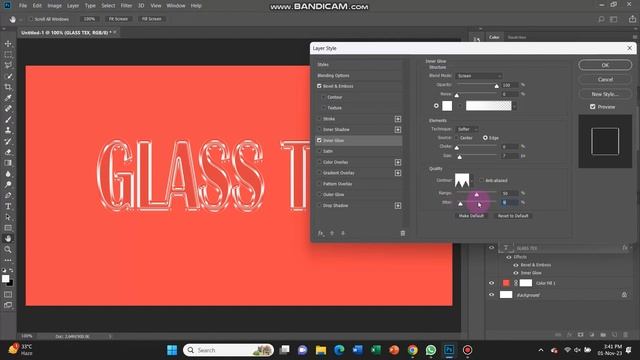Viewport: 640px width, 360px height.
Task: Open the Contour picker dropdown arrow
Action: point(472,180)
